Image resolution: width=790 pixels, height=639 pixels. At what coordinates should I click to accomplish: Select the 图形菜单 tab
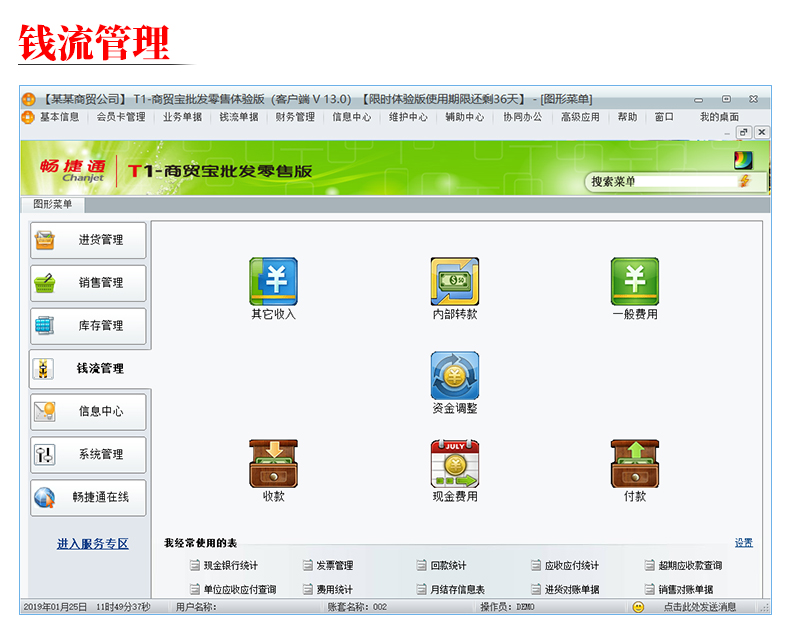pyautogui.click(x=52, y=204)
